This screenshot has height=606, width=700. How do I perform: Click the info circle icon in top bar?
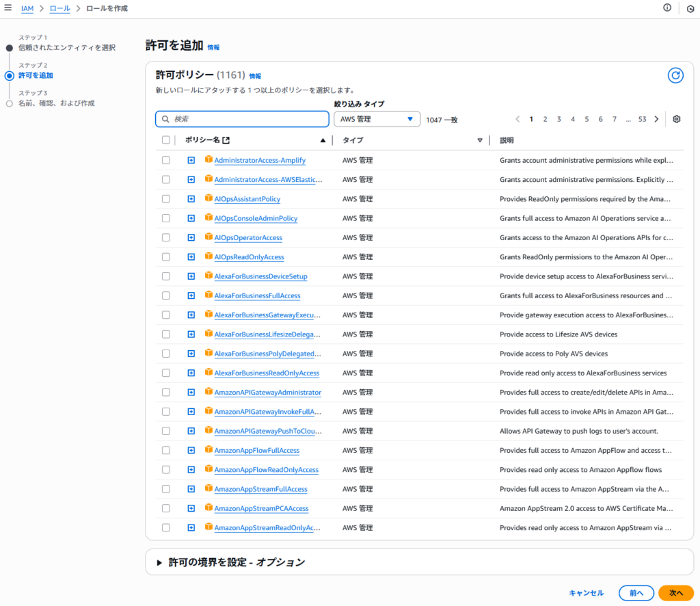coord(667,8)
